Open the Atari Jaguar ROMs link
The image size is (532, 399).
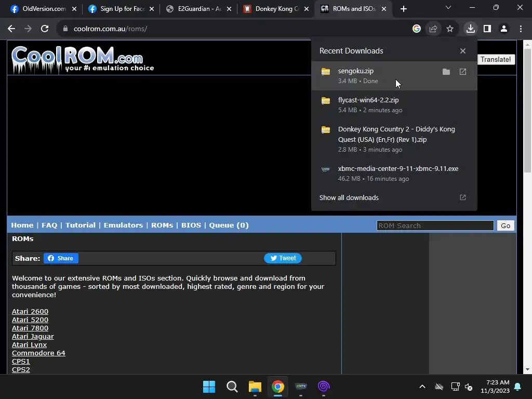tap(33, 337)
